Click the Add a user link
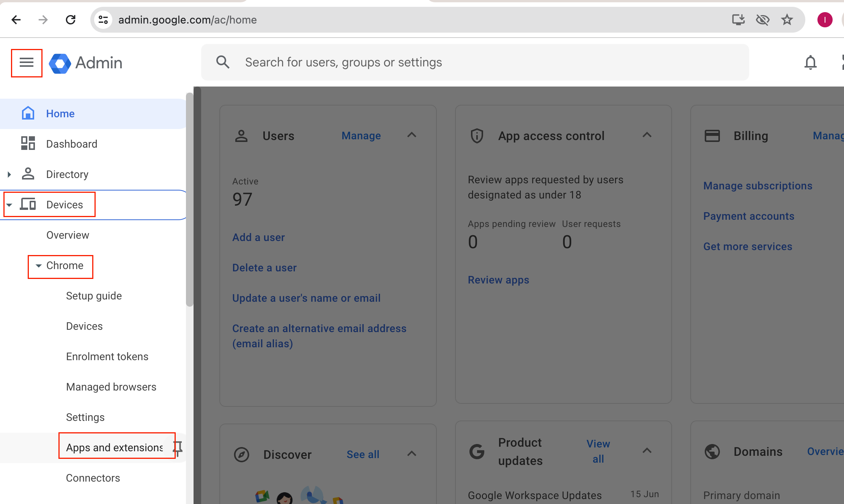Viewport: 844px width, 504px height. click(258, 237)
